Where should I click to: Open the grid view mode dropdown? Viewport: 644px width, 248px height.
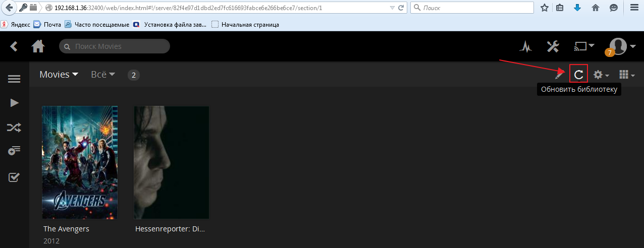tap(626, 75)
